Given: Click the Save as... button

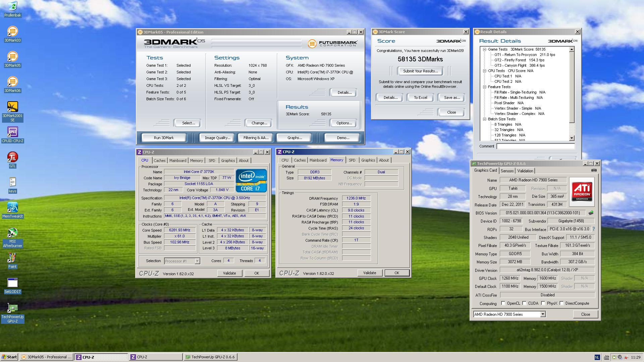Looking at the screenshot, I should pyautogui.click(x=451, y=98).
